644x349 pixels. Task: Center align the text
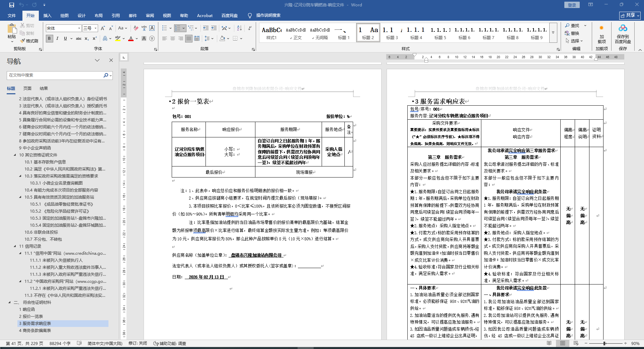[x=173, y=38]
